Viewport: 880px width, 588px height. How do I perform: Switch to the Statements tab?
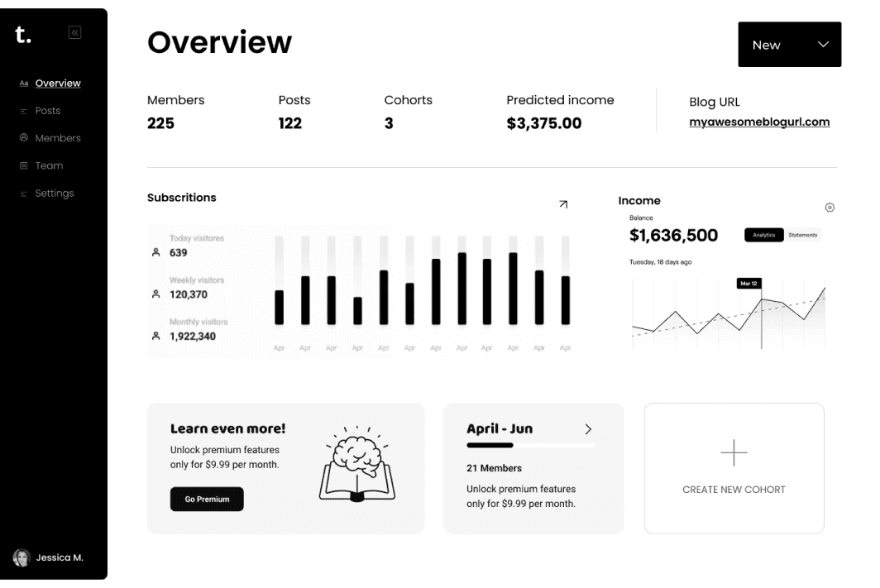click(x=802, y=235)
